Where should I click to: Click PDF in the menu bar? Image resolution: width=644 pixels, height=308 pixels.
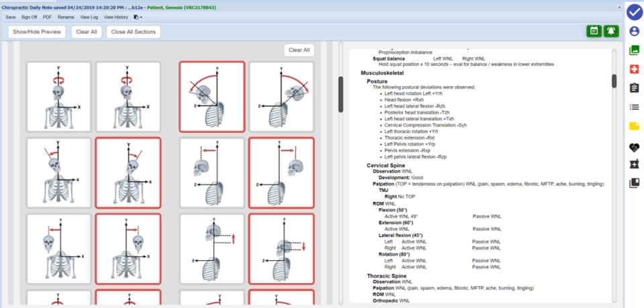click(x=47, y=17)
